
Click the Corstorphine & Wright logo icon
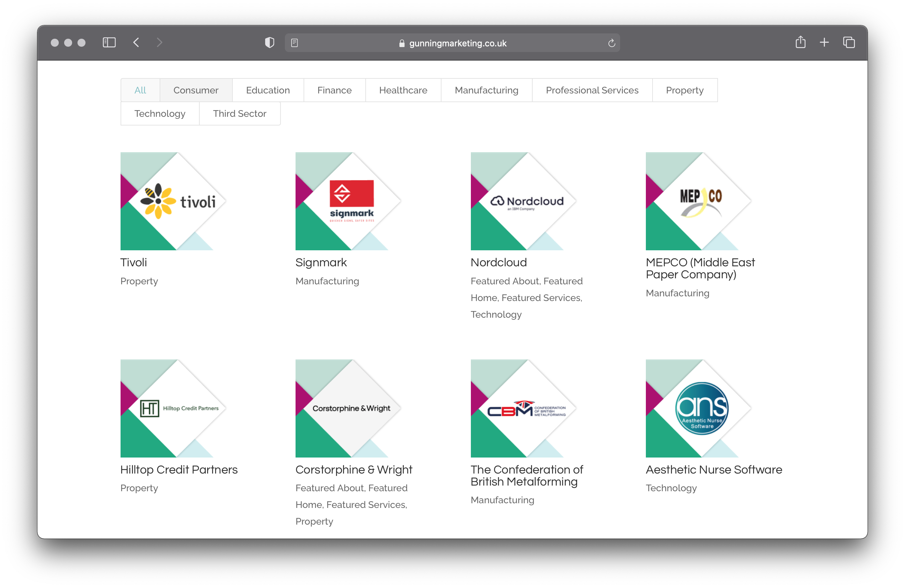click(352, 408)
